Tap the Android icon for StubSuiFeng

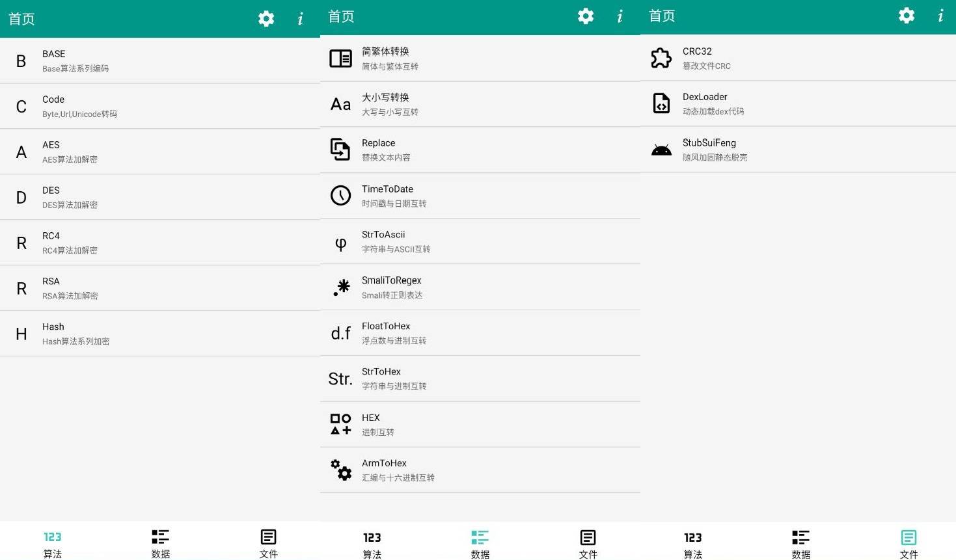[661, 150]
